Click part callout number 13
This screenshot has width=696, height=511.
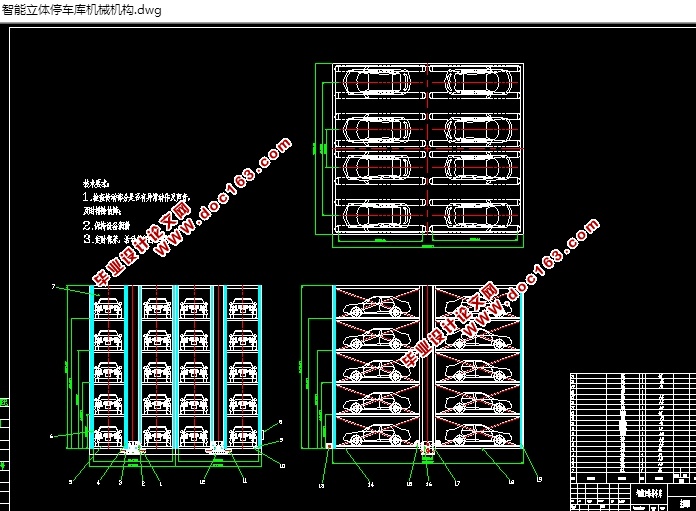[x=321, y=486]
